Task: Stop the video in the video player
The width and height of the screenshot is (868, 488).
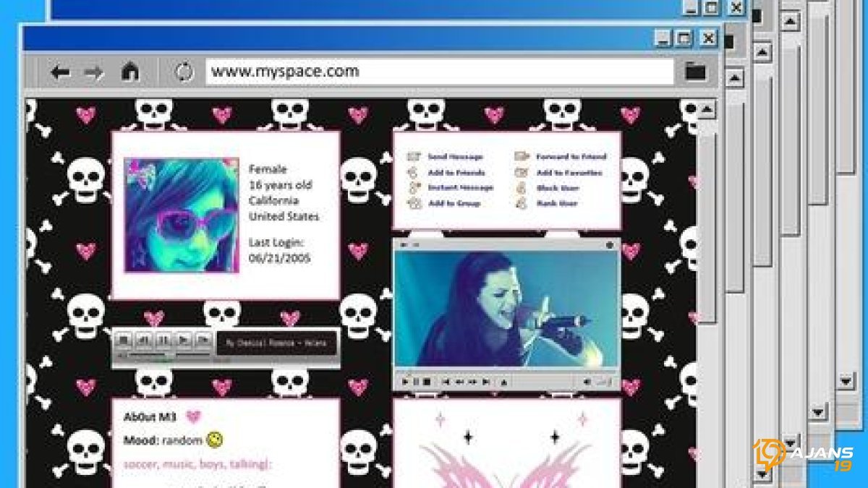Action: 427,381
